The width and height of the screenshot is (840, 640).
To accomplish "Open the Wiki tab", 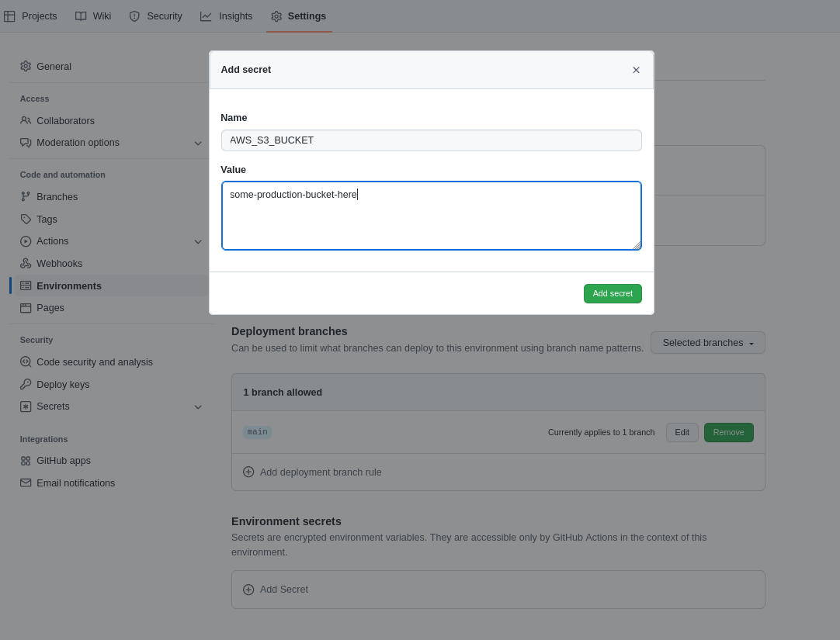I will [93, 16].
